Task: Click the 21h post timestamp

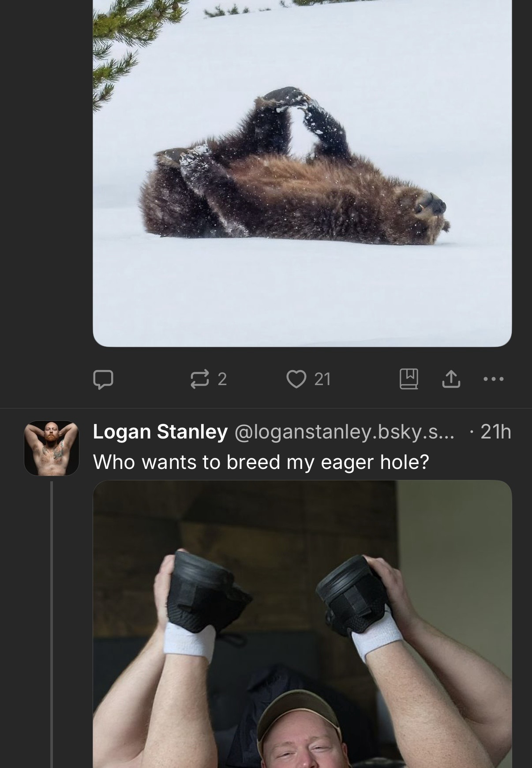Action: click(x=496, y=432)
